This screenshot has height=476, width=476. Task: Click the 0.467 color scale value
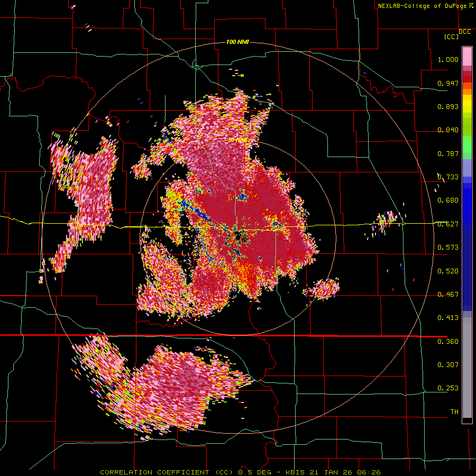448,295
